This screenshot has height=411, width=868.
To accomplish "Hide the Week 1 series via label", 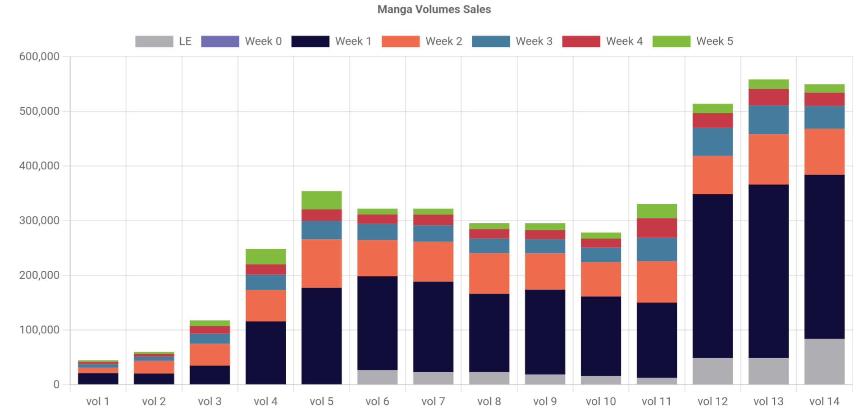I will coord(353,41).
